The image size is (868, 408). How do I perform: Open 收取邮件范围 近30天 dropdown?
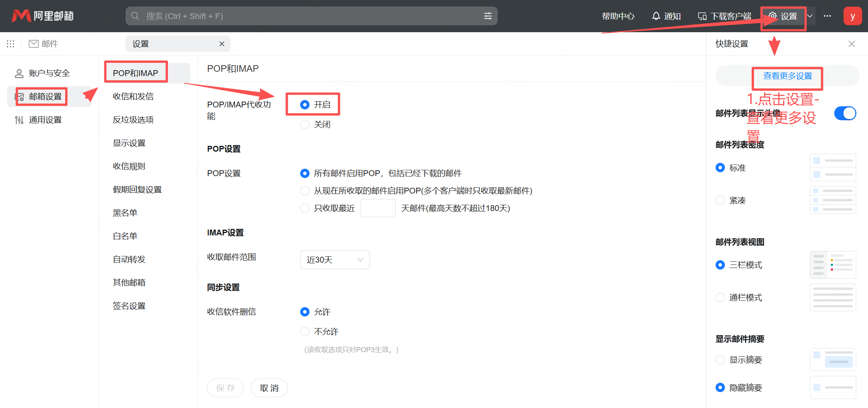tap(335, 260)
